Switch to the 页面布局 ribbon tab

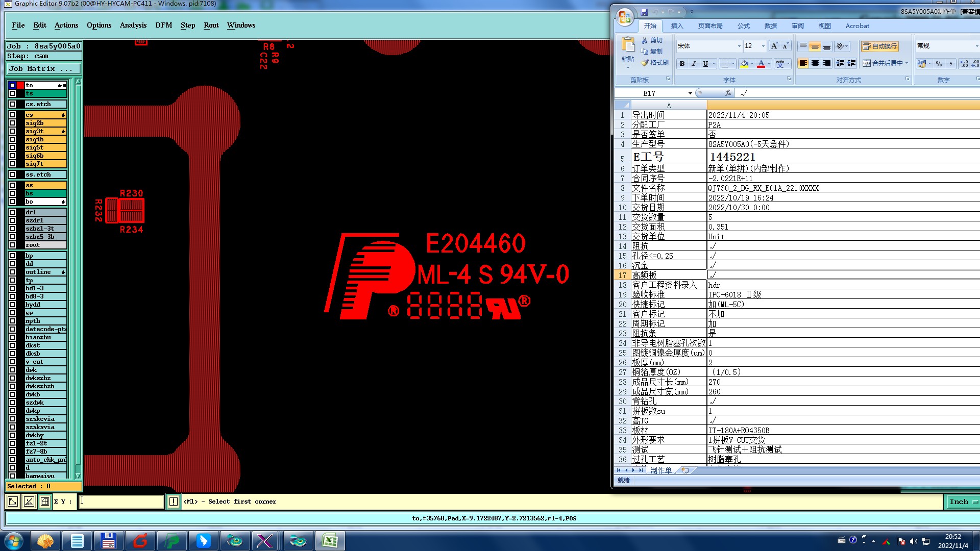pyautogui.click(x=710, y=26)
